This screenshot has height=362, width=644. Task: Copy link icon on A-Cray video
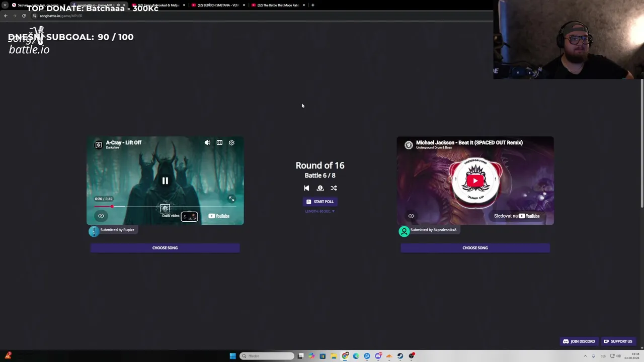[101, 216]
